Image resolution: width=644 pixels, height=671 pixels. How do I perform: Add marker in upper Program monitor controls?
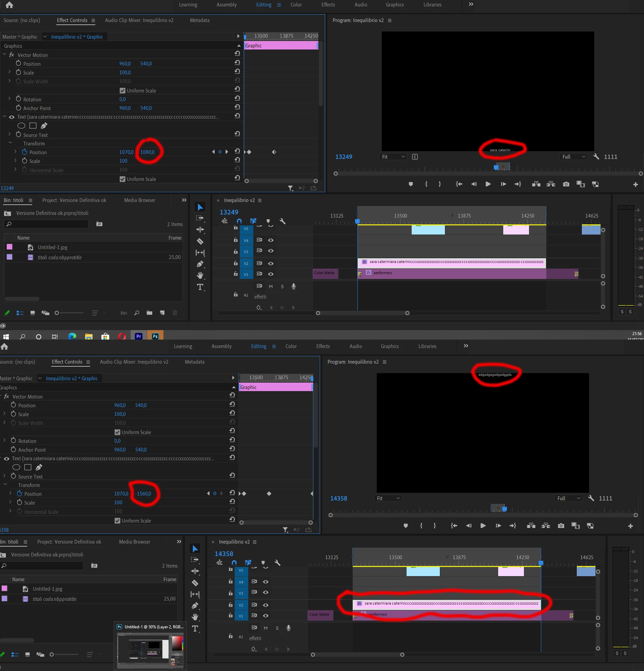pos(411,184)
